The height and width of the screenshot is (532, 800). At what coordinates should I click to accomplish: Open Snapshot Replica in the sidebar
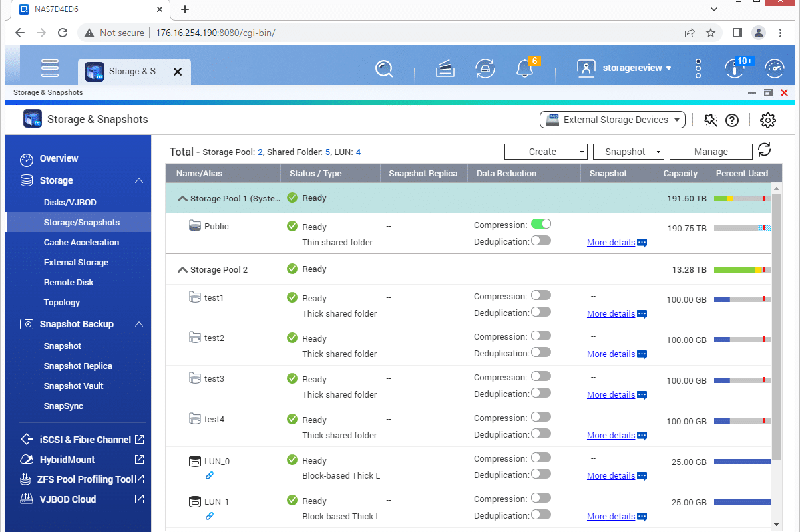coord(78,366)
